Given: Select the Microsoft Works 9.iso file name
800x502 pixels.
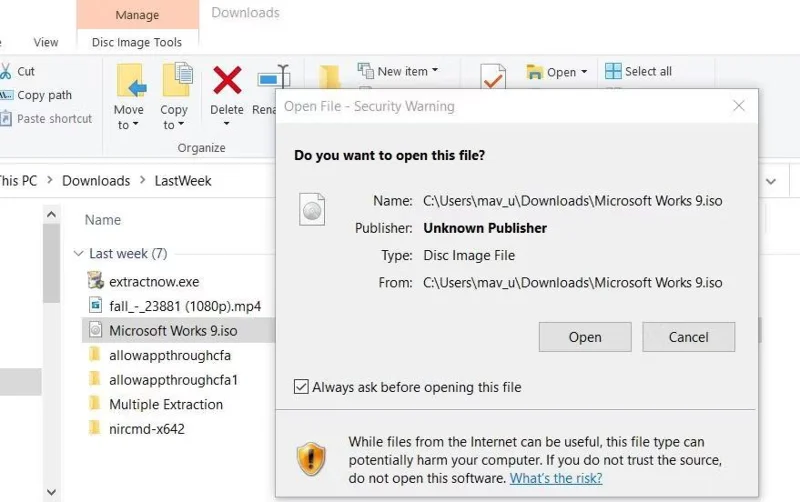Looking at the screenshot, I should [x=173, y=331].
